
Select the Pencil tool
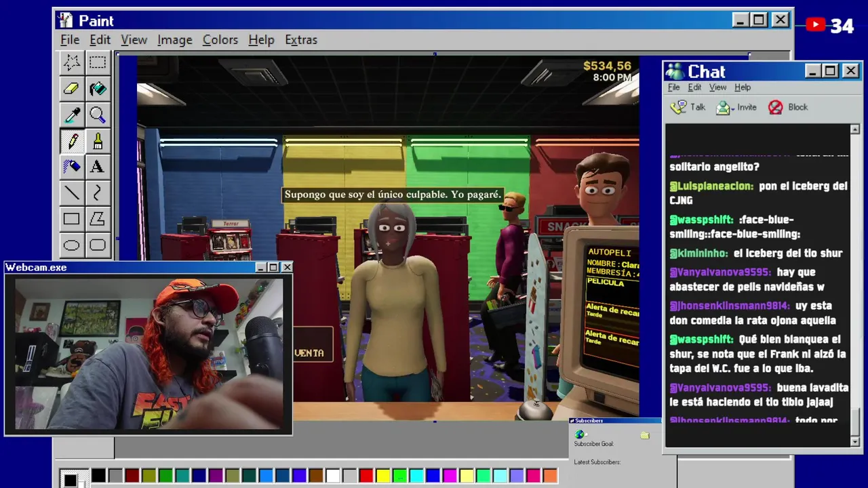click(72, 141)
